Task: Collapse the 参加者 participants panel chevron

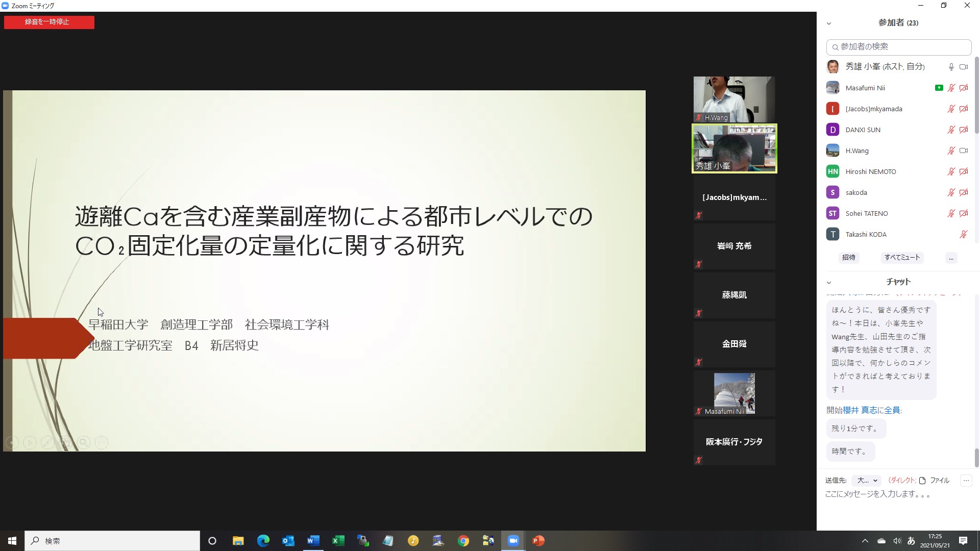Action: 829,23
